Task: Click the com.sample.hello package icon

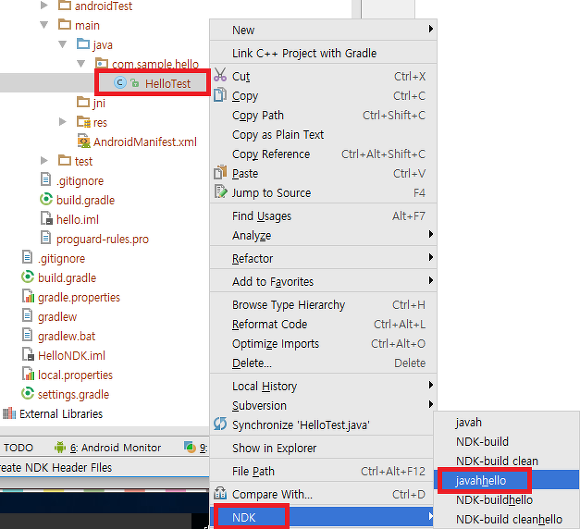Action: click(102, 63)
